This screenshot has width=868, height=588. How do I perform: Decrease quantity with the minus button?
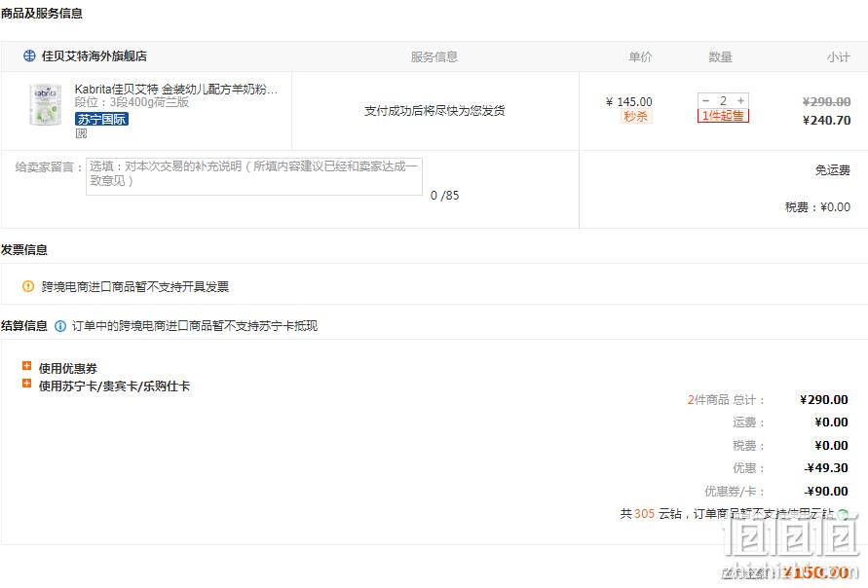(x=705, y=100)
